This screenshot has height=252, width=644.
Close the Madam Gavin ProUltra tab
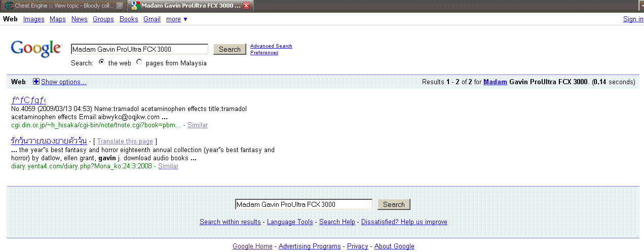coord(246,6)
